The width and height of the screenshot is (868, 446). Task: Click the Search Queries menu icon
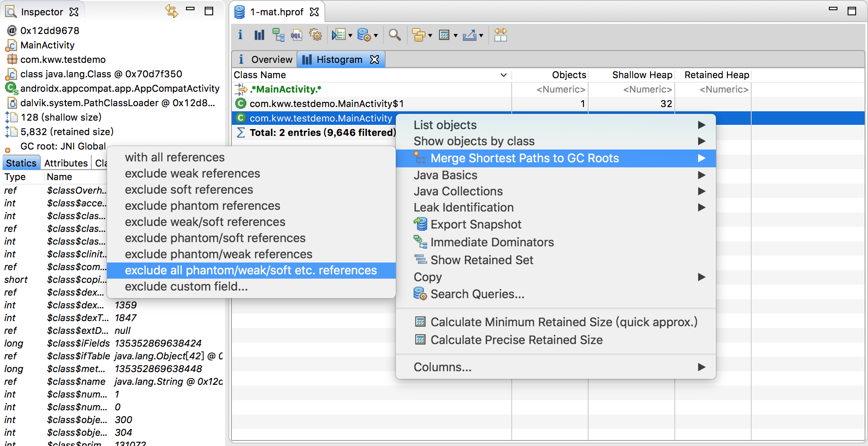coord(420,294)
